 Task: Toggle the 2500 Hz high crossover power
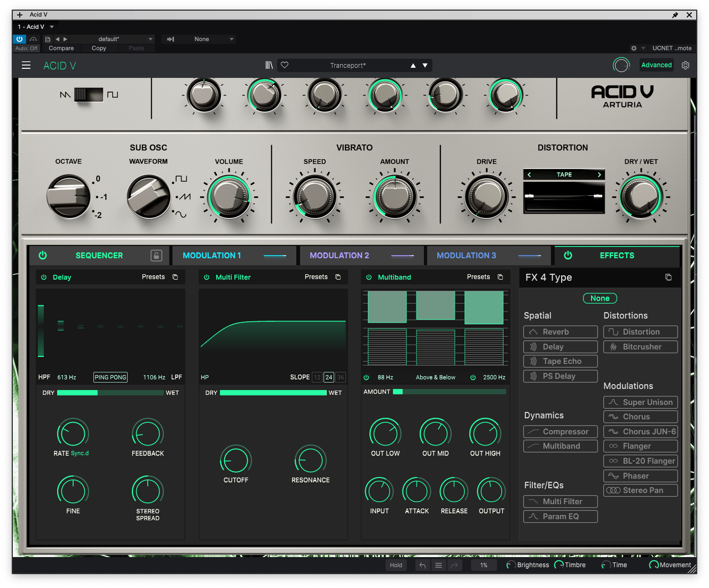click(473, 377)
